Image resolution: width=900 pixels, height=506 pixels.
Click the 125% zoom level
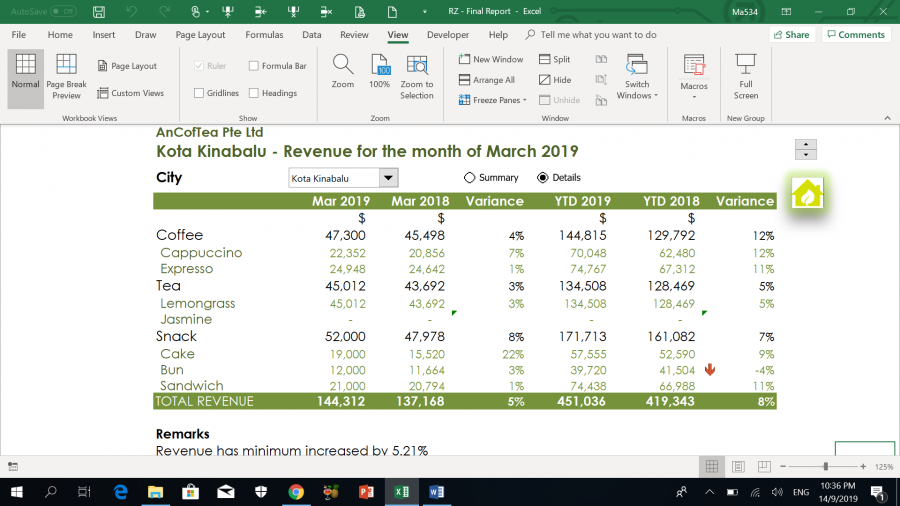[x=884, y=467]
